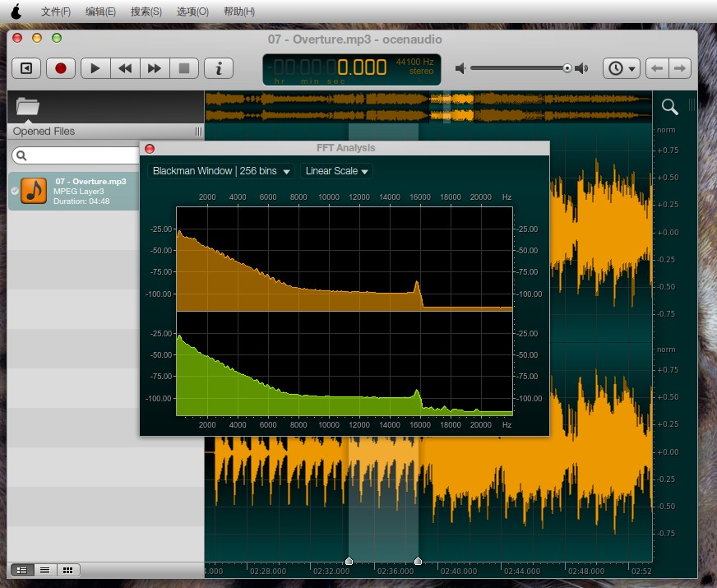
Task: Click the loud speaker volume icon
Action: [x=581, y=68]
